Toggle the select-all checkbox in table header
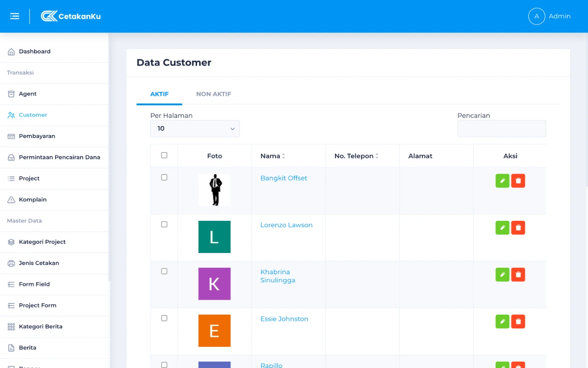Image resolution: width=588 pixels, height=368 pixels. 164,155
